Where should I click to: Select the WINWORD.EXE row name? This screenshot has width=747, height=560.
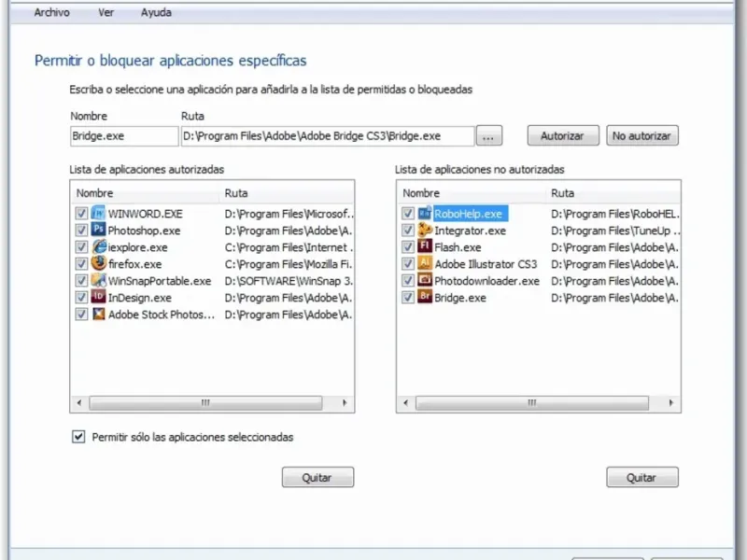(146, 214)
